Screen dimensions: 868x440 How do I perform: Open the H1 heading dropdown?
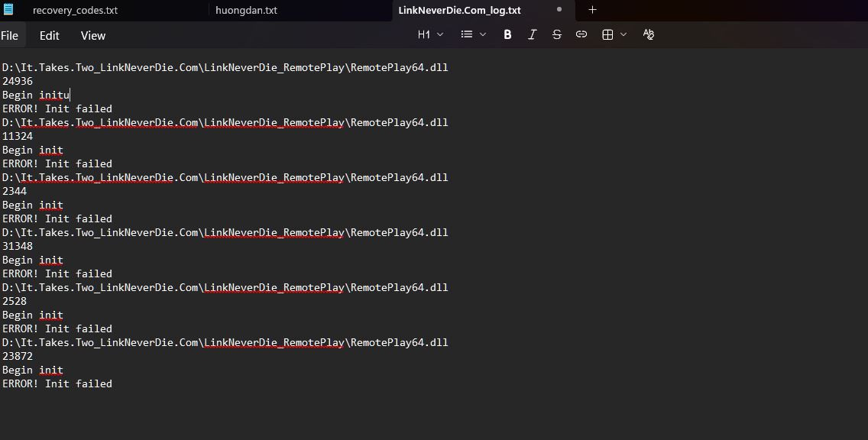(430, 34)
